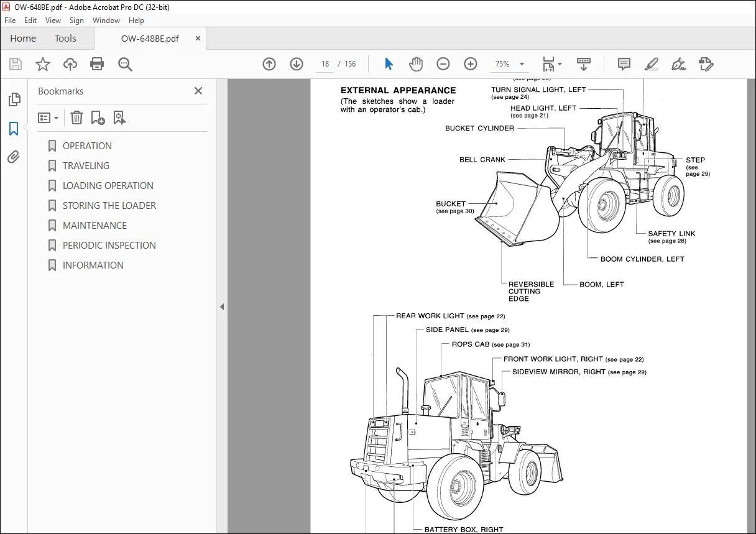Show the Page Thumbnails panel
The image size is (756, 534).
pyautogui.click(x=14, y=99)
